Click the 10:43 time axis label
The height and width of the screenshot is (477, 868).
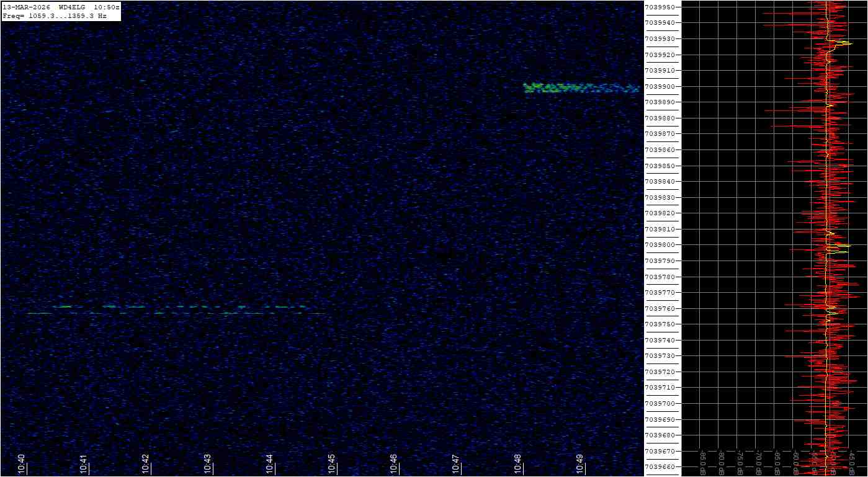pyautogui.click(x=208, y=464)
